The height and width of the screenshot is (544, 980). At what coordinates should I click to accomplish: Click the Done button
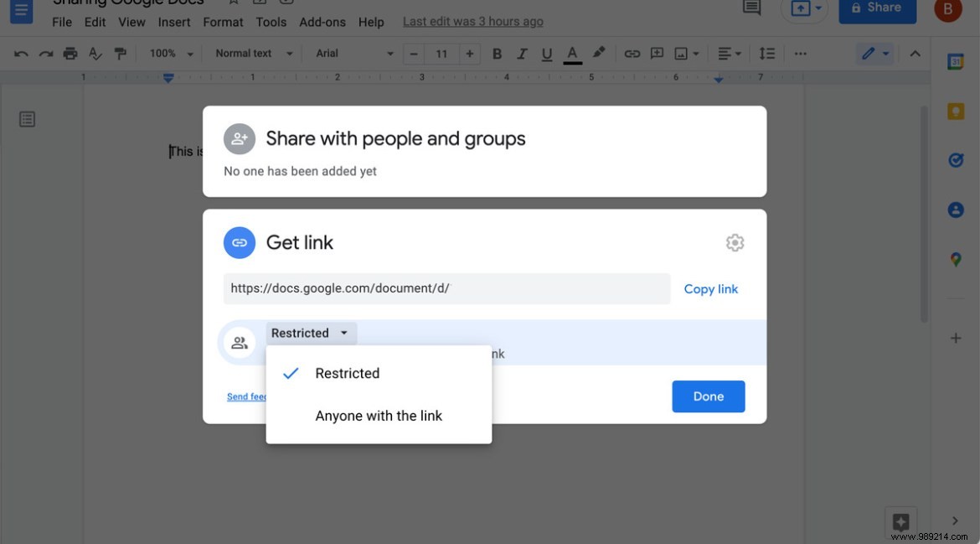coord(708,396)
